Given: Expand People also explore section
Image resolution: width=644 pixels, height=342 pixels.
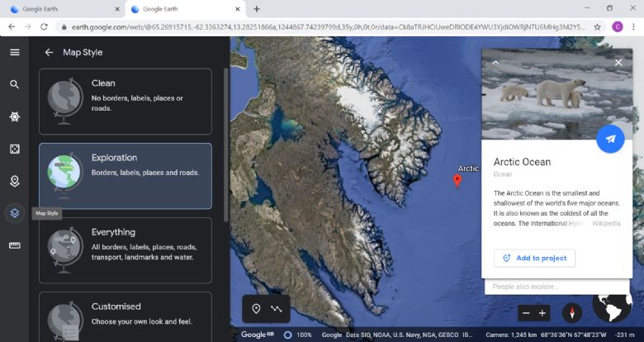Looking at the screenshot, I should pos(557,287).
